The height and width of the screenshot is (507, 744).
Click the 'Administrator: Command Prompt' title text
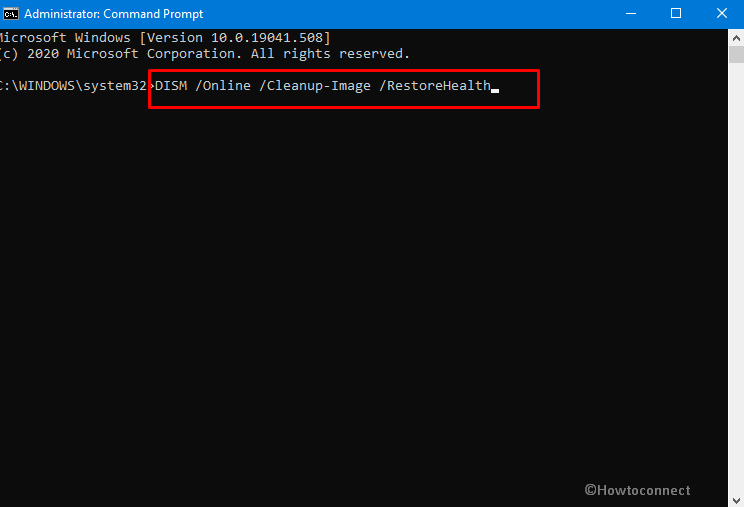[113, 14]
